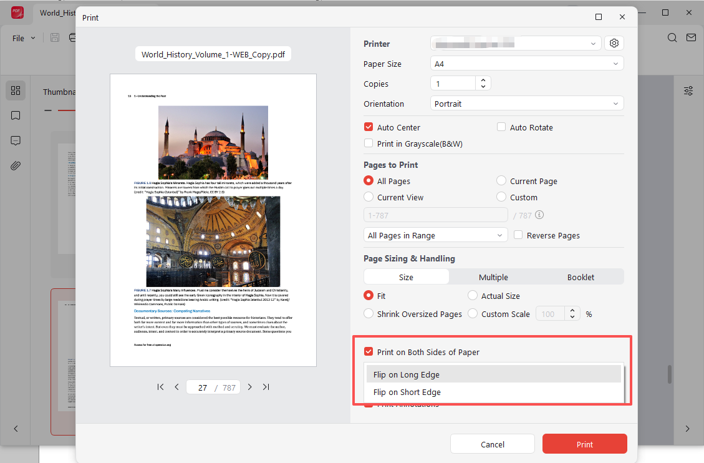704x463 pixels.
Task: Close the Print dialog
Action: [x=622, y=17]
